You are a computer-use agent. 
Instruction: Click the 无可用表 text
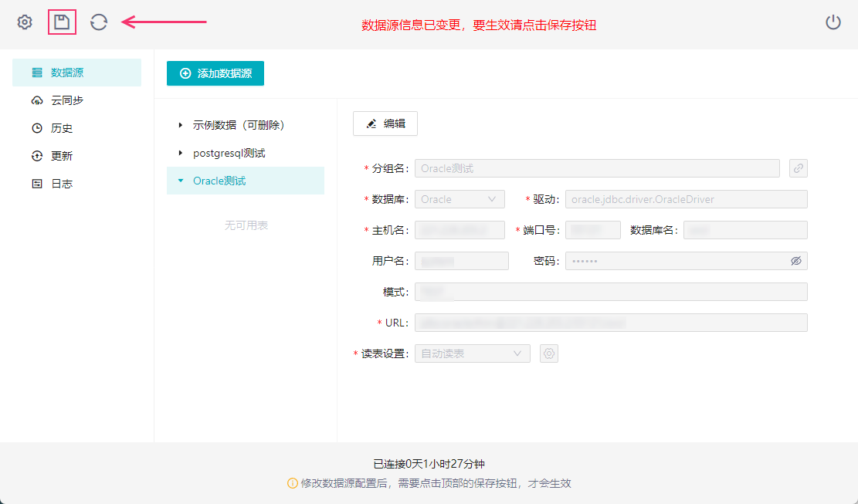tap(246, 225)
